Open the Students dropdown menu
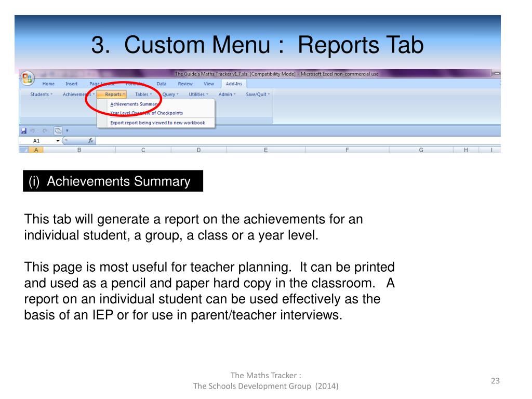This screenshot has width=532, height=399. pyautogui.click(x=41, y=95)
